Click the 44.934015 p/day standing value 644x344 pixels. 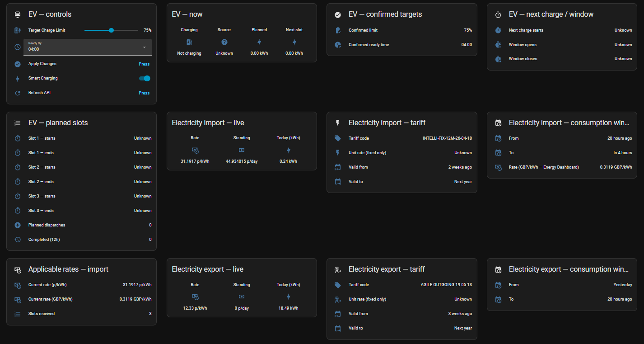pos(242,161)
